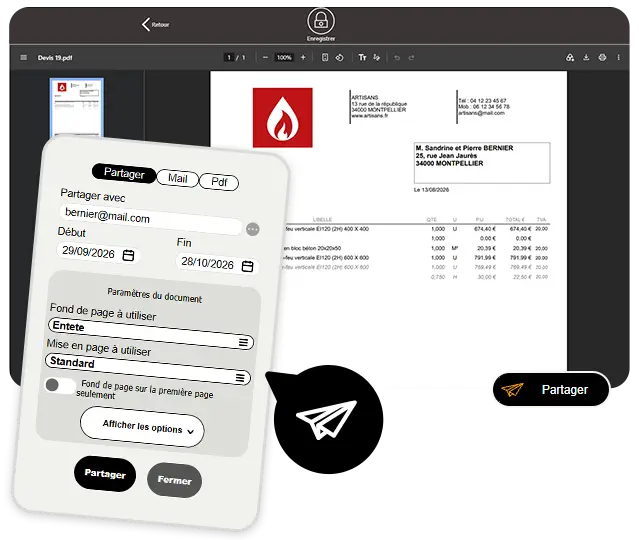Select the draw annotation tool

[377, 57]
